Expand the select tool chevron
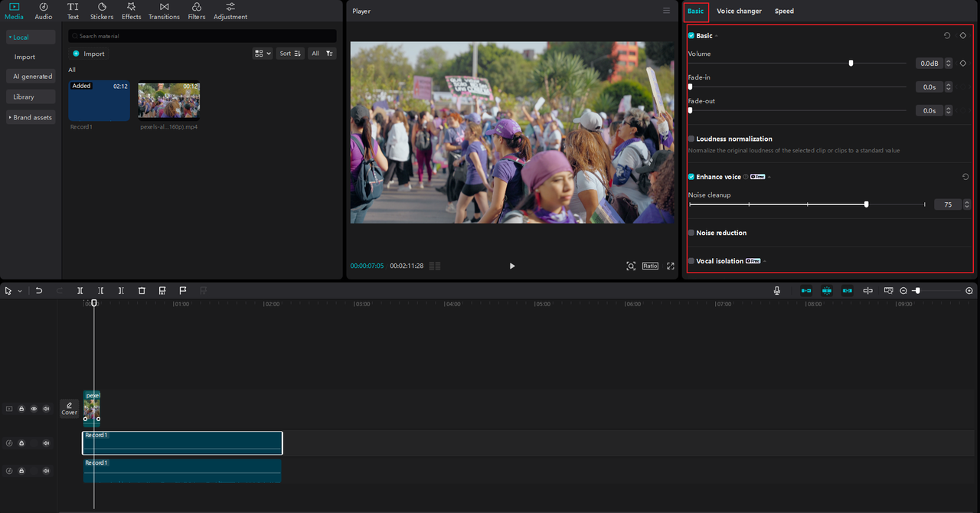 coord(20,291)
